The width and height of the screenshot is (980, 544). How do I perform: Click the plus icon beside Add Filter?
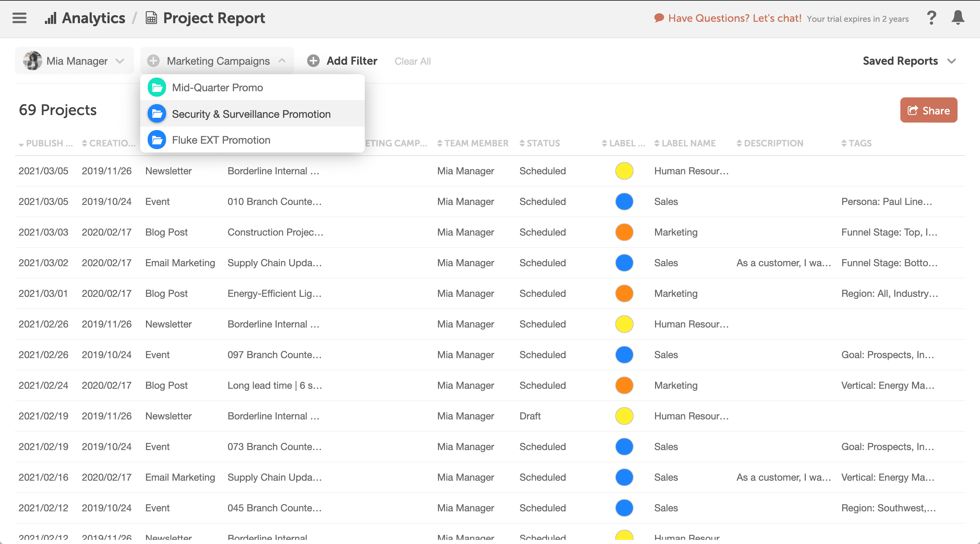[x=313, y=61]
